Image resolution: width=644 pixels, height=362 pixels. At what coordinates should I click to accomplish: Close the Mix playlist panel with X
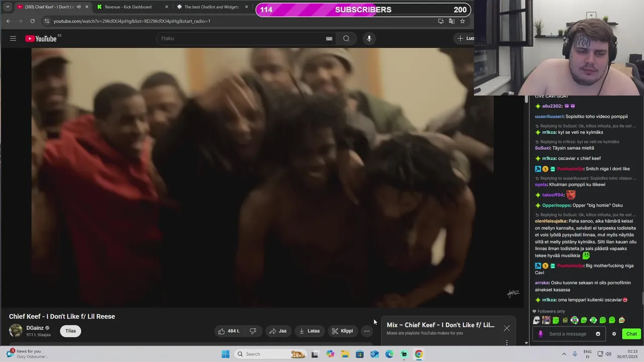coord(507,328)
